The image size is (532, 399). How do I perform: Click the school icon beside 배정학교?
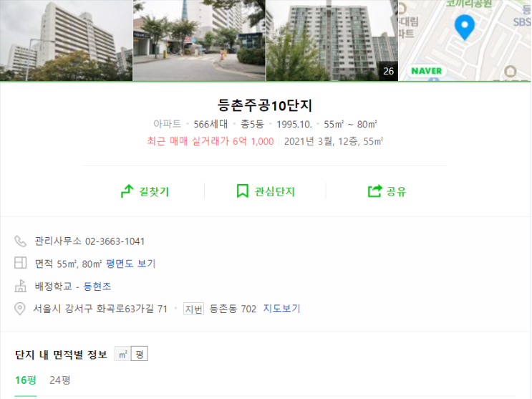pos(20,286)
